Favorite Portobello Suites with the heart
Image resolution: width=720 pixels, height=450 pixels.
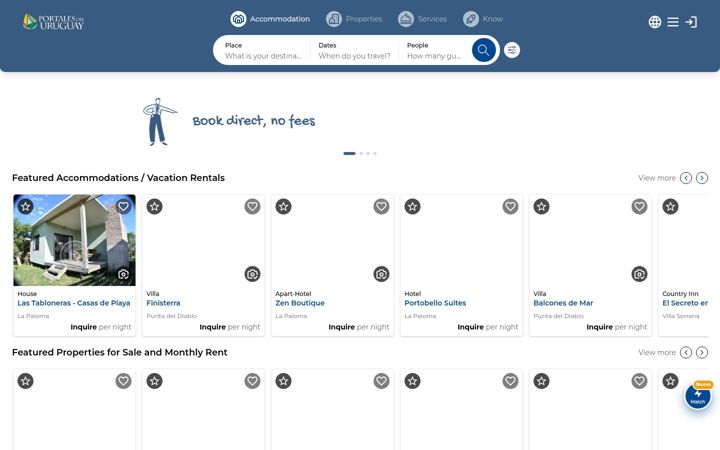tap(510, 207)
